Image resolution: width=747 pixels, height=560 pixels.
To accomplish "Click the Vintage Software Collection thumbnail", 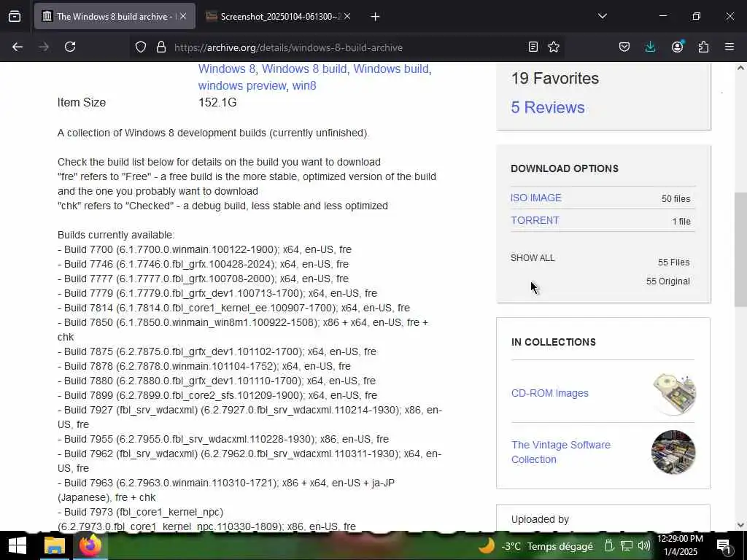I will pos(673,452).
